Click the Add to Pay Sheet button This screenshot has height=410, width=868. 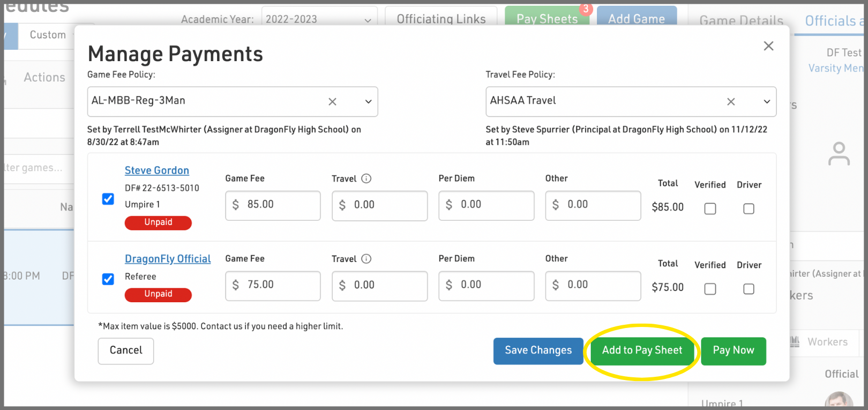[x=642, y=351]
